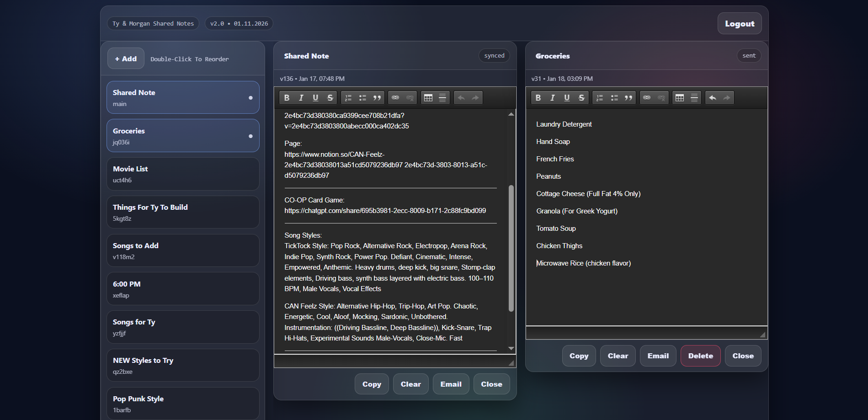Insert a blockquote in the Shared Note editor
Screen dimensions: 868x420
377,97
